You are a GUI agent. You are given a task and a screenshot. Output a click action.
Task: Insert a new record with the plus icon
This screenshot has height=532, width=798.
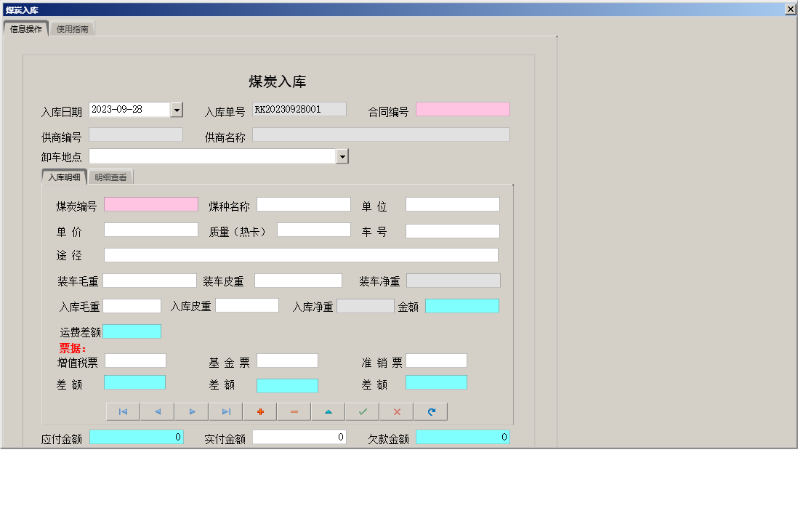(x=260, y=411)
